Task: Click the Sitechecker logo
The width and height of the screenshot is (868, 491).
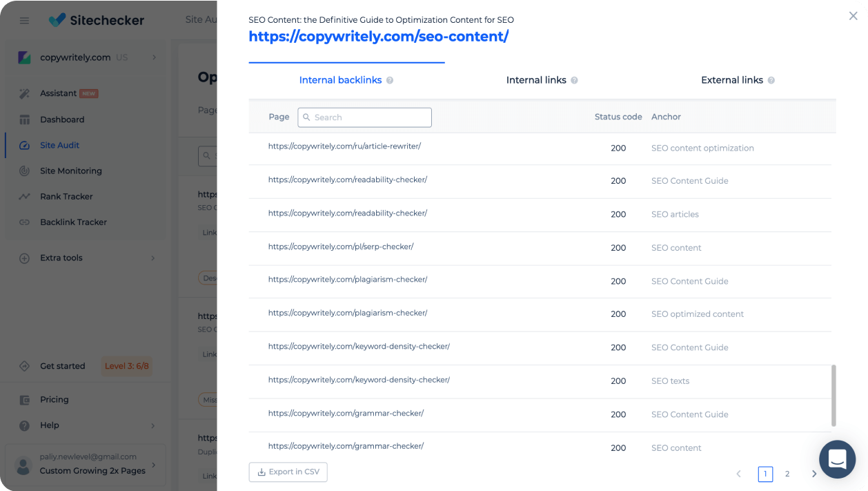Action: [x=97, y=20]
